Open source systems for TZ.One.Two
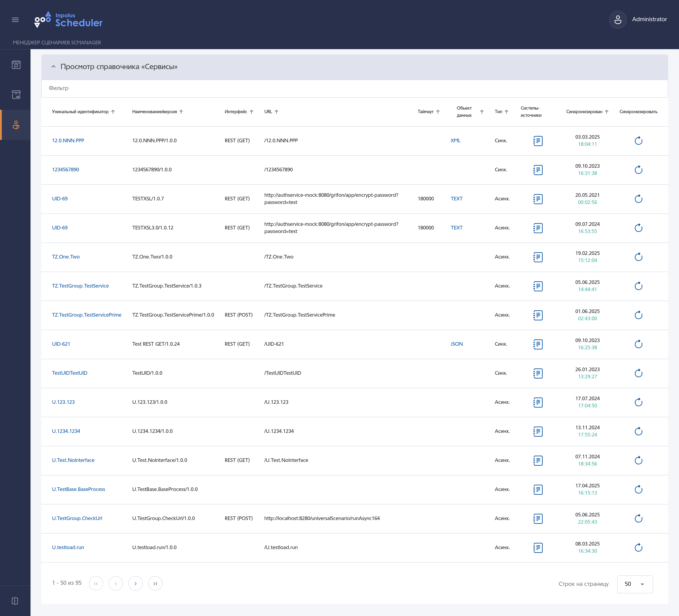Viewport: 679px width, 616px height. click(538, 257)
